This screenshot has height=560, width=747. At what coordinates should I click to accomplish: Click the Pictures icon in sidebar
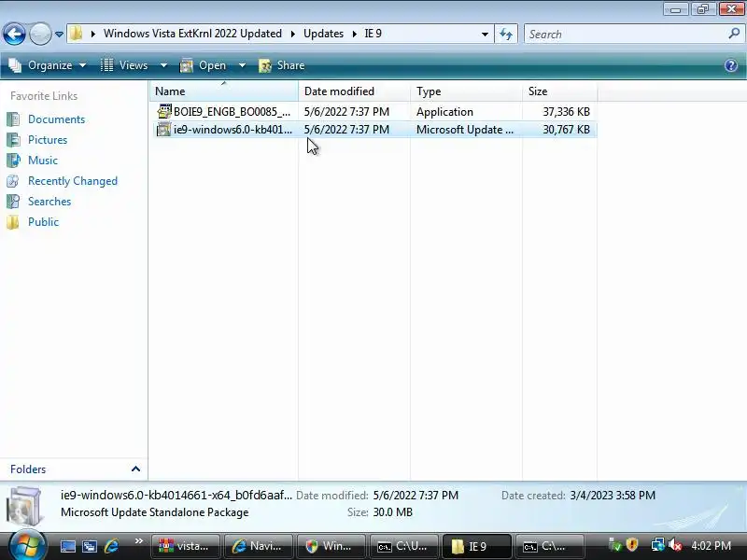click(13, 139)
